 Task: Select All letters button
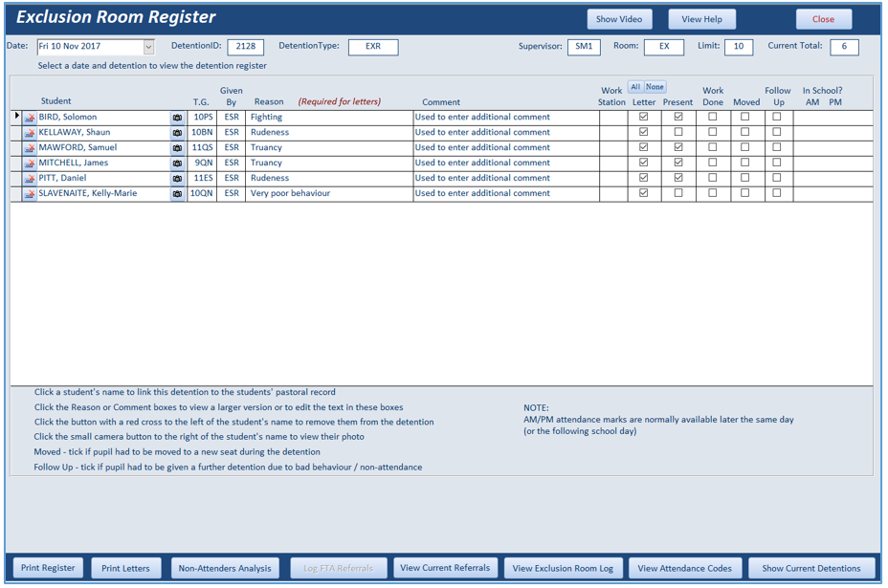635,87
